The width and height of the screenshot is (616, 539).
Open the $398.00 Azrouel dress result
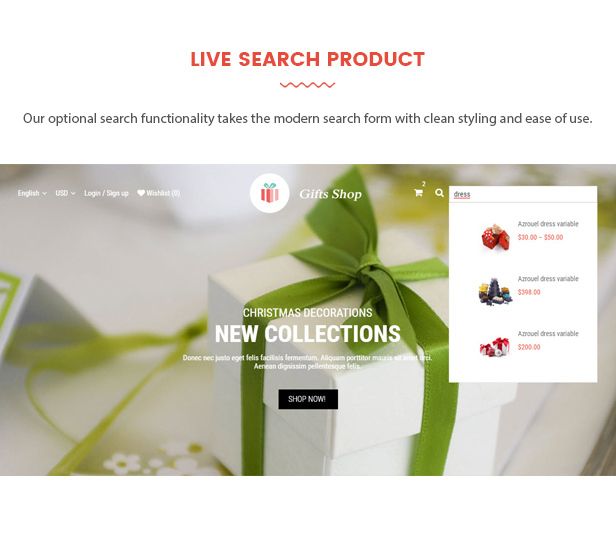pos(548,279)
